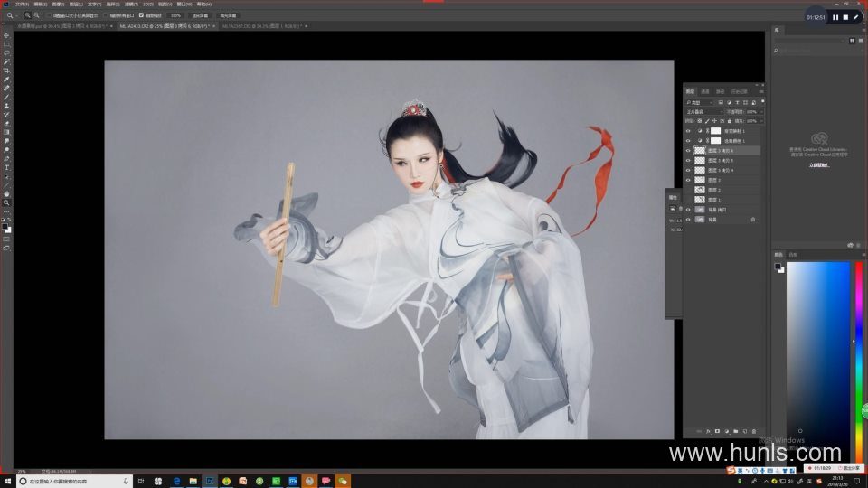
Task: Select the Gradient tool
Action: coord(6,132)
